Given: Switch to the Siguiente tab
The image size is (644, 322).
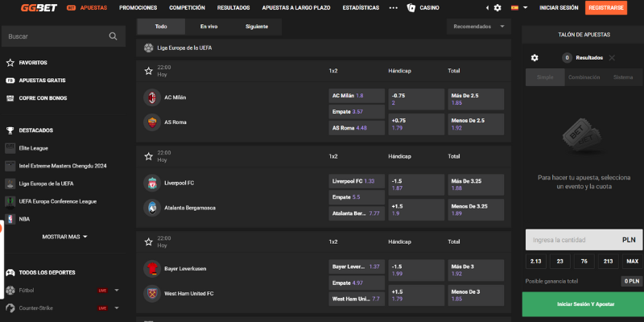Looking at the screenshot, I should point(257,27).
